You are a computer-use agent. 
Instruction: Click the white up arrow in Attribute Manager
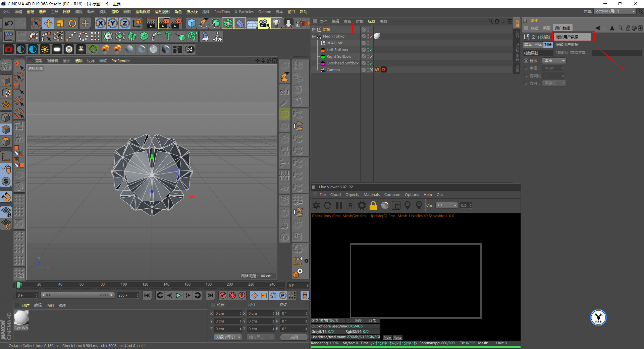(x=612, y=28)
